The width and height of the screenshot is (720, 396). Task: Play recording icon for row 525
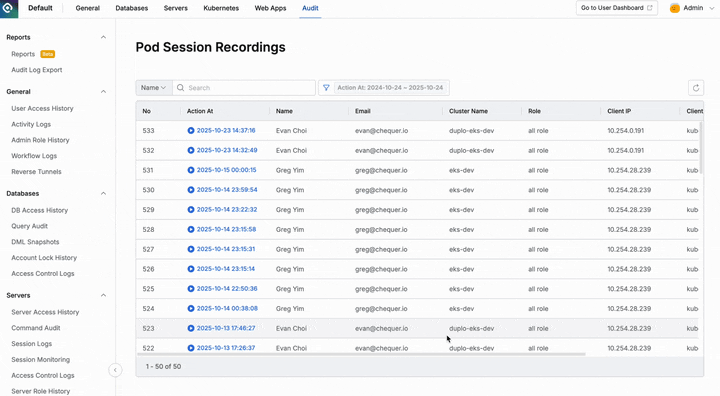point(191,289)
